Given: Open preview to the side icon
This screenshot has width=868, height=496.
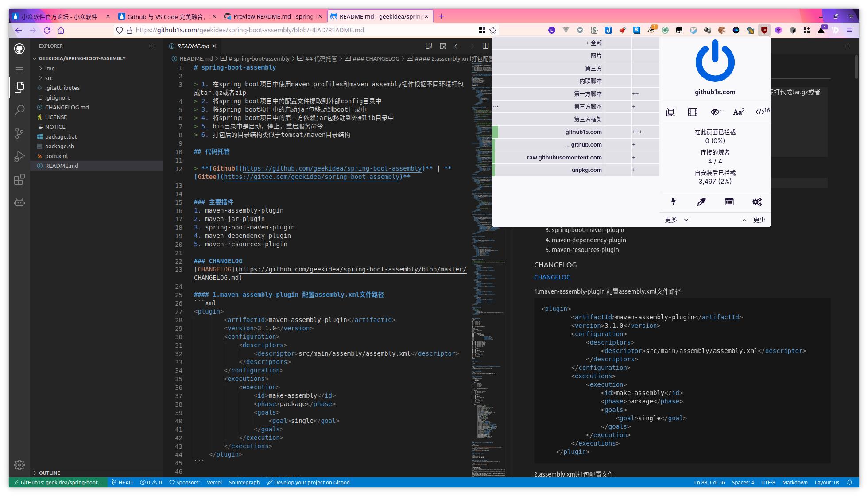Looking at the screenshot, I should pos(429,46).
